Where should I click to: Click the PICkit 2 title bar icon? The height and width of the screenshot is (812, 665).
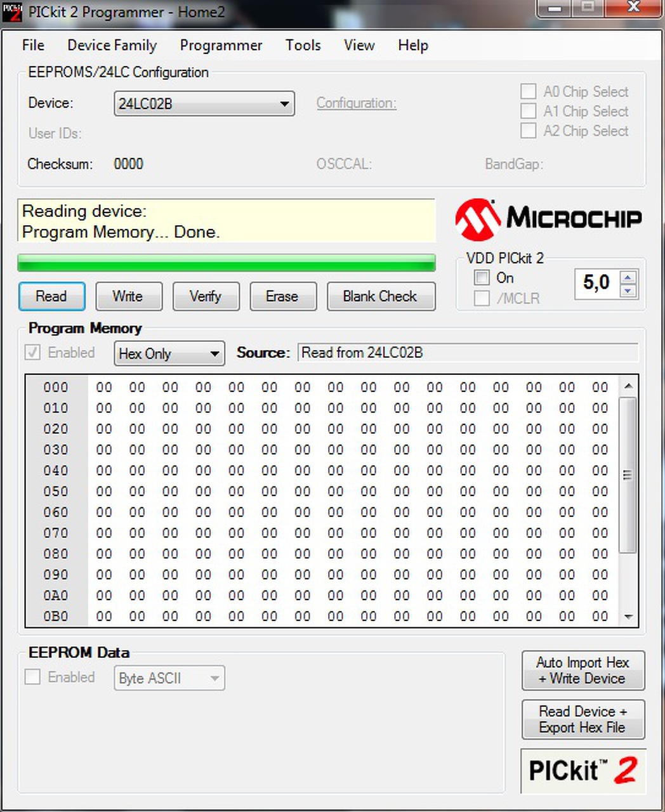point(12,12)
